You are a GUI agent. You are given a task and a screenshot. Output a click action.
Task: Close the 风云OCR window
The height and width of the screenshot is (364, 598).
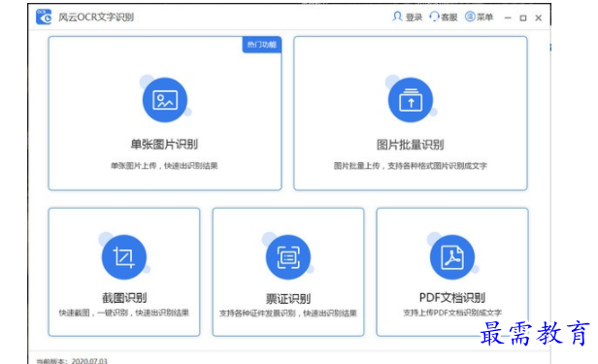[539, 17]
